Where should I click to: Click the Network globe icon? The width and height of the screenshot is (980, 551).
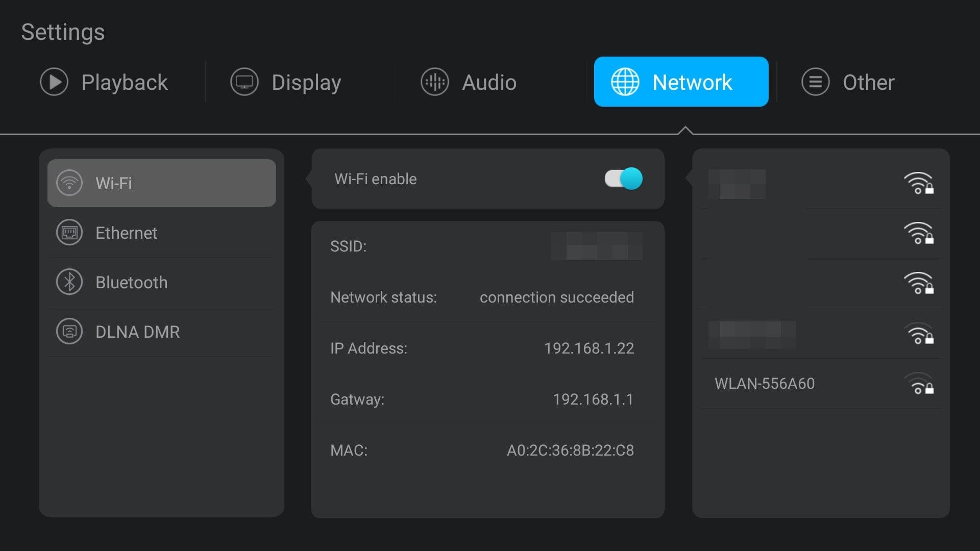625,82
